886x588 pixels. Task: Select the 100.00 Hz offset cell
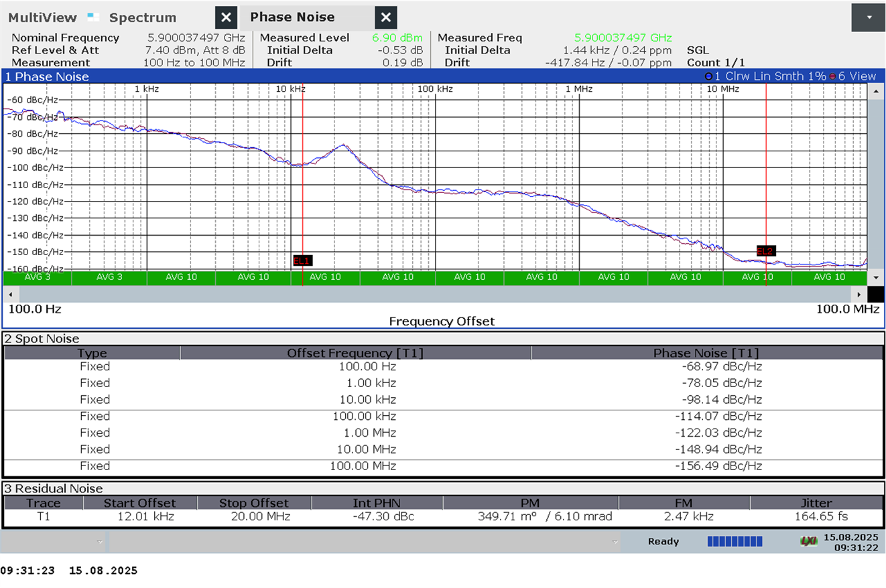pyautogui.click(x=367, y=367)
